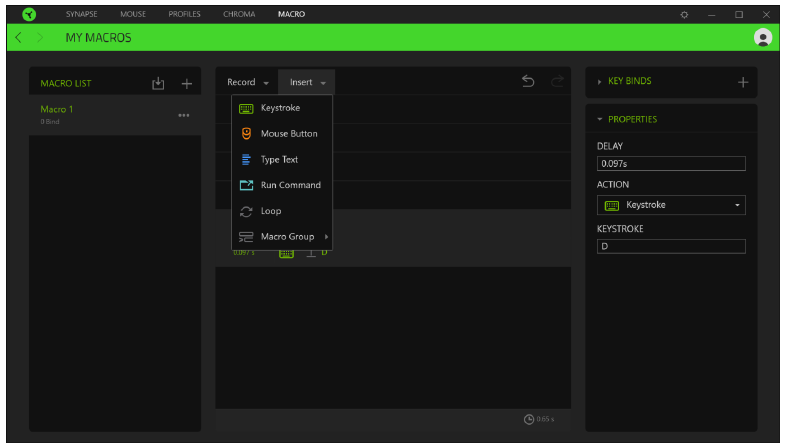788x445 pixels.
Task: Click the MACRO LIST heading
Action: tap(66, 83)
